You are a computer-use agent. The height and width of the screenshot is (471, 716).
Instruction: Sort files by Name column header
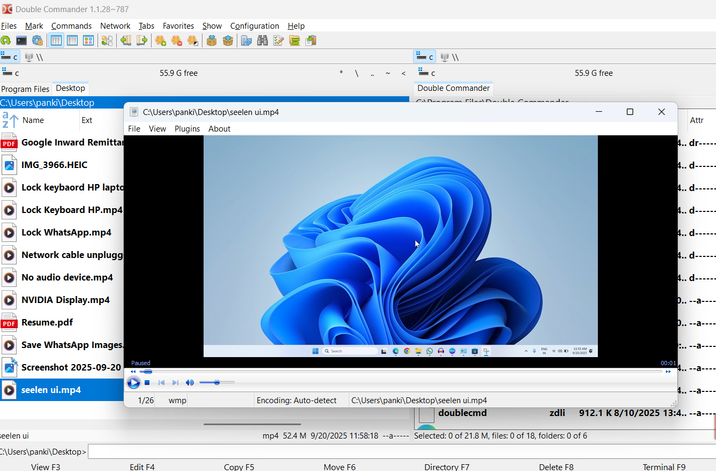(33, 120)
